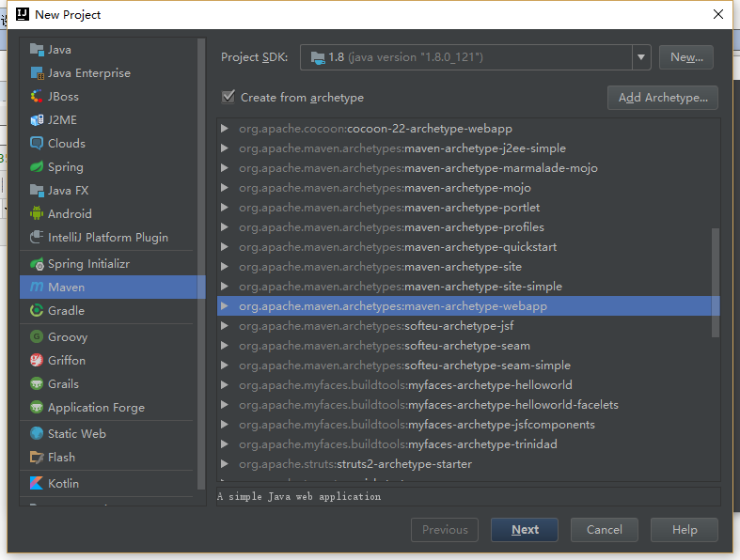Screen dimensions: 740x560
Task: Choose Static Web in the project list
Action: 76,434
